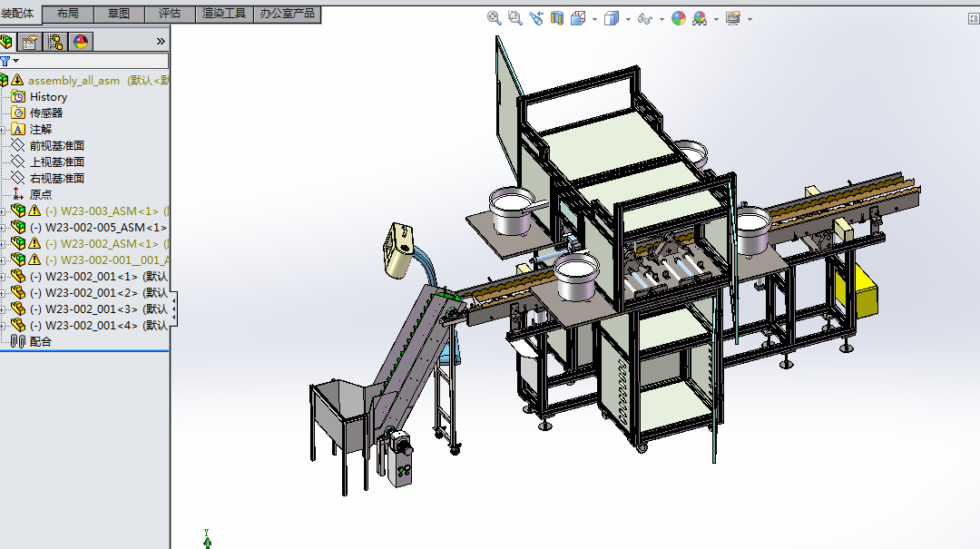Select the 配合 mates folder
The width and height of the screenshot is (980, 549).
[x=41, y=341]
